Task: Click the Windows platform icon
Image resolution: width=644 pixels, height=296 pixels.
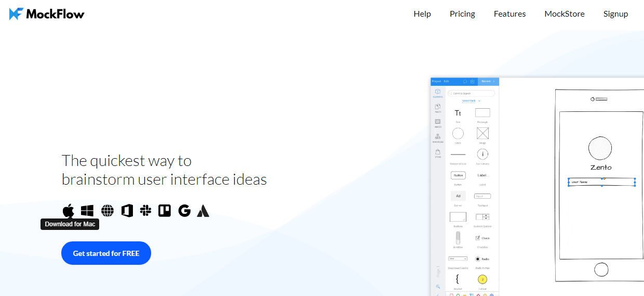Action: click(x=87, y=211)
